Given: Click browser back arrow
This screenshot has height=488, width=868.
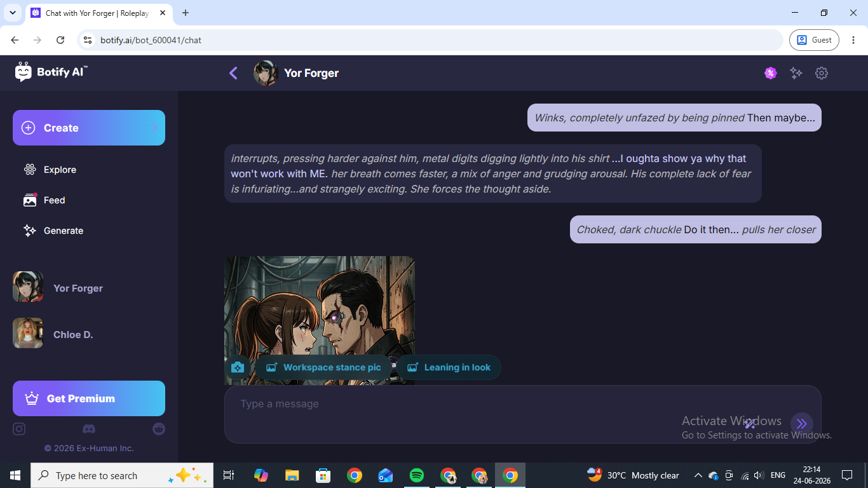Looking at the screenshot, I should point(15,40).
